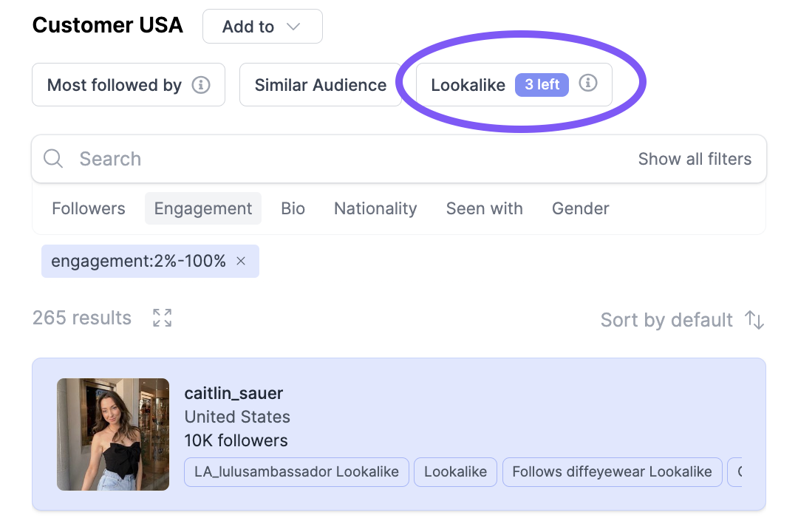Open the Nationality filter tab
The width and height of the screenshot is (798, 532).
(x=375, y=208)
